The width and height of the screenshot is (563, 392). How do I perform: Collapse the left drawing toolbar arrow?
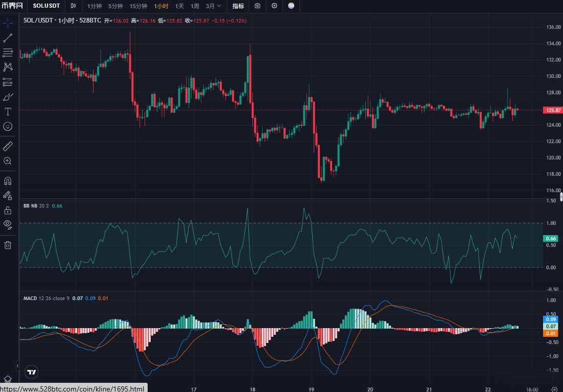click(x=17, y=366)
